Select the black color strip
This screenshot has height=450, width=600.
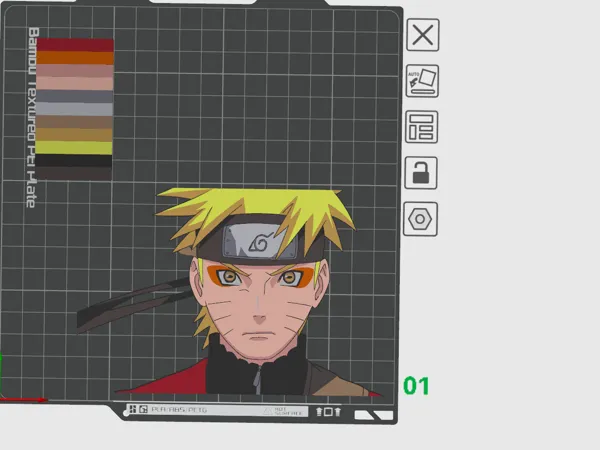tap(73, 161)
